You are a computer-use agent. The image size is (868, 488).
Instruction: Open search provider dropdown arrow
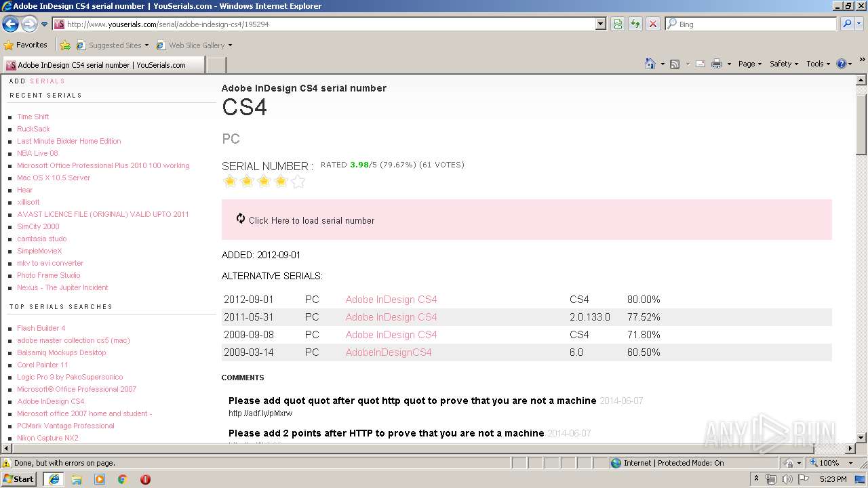(859, 24)
